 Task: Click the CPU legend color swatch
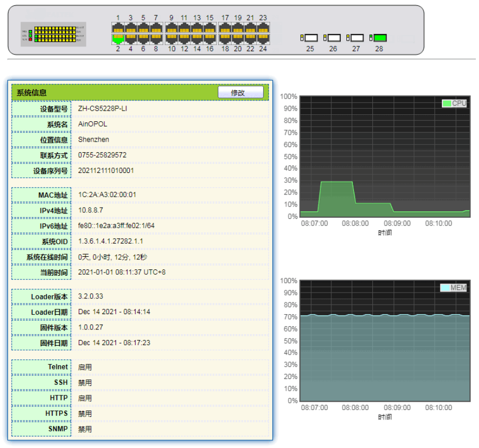tap(447, 104)
